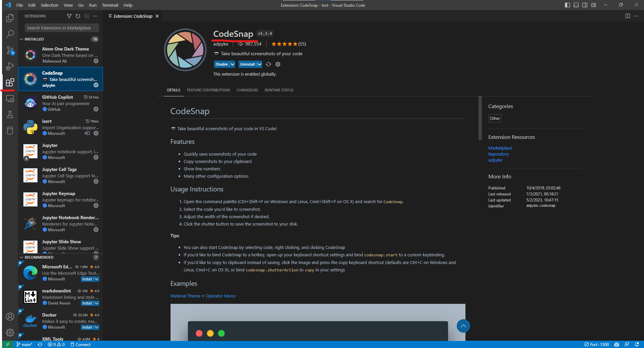
Task: Uninstall the CodeSnap extension
Action: click(x=247, y=64)
